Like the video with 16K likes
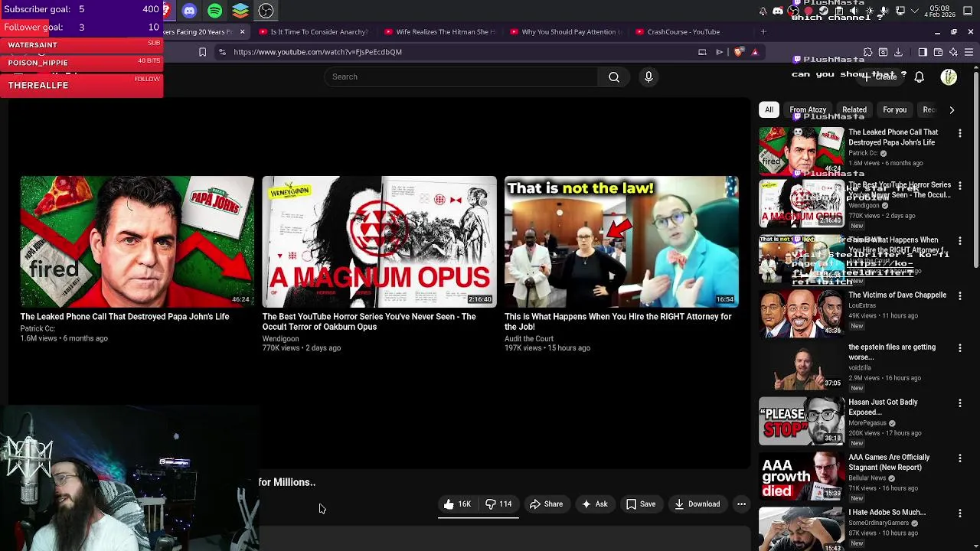 pos(457,504)
